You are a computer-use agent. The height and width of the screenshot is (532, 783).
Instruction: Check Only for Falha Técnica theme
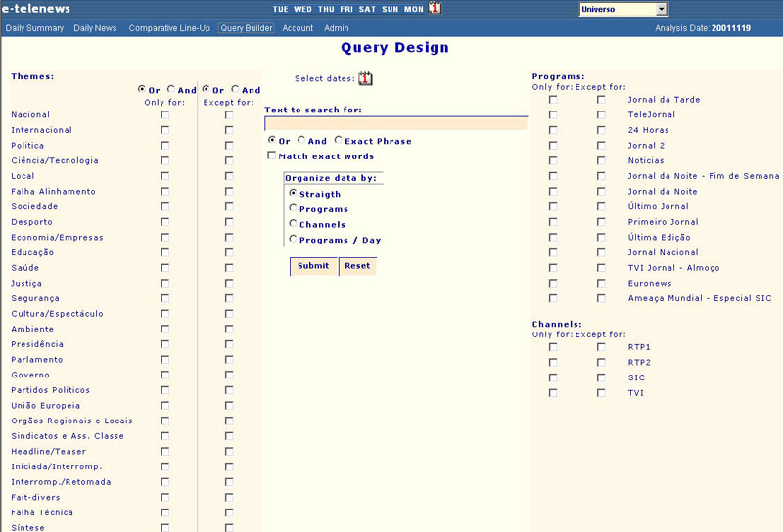coord(165,512)
